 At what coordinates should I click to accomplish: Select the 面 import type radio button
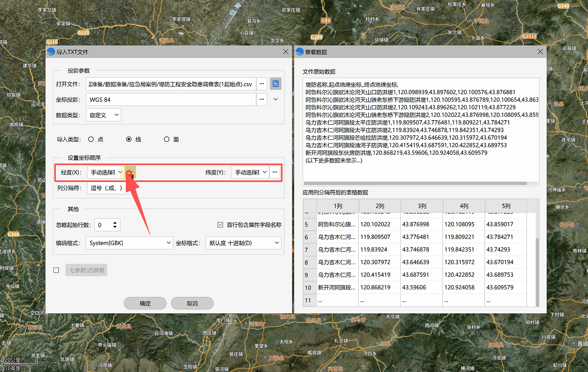pos(166,139)
